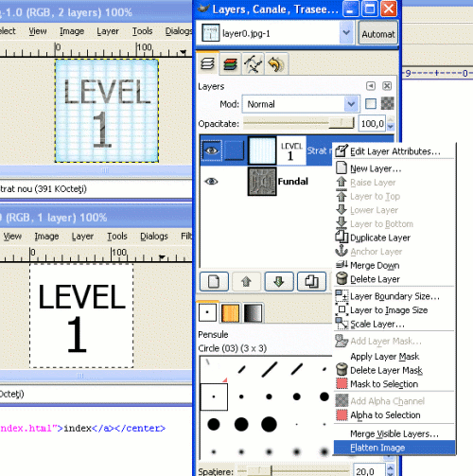The width and height of the screenshot is (473, 476).
Task: Decrease opacity with the spinner down arrow
Action: coord(391,127)
